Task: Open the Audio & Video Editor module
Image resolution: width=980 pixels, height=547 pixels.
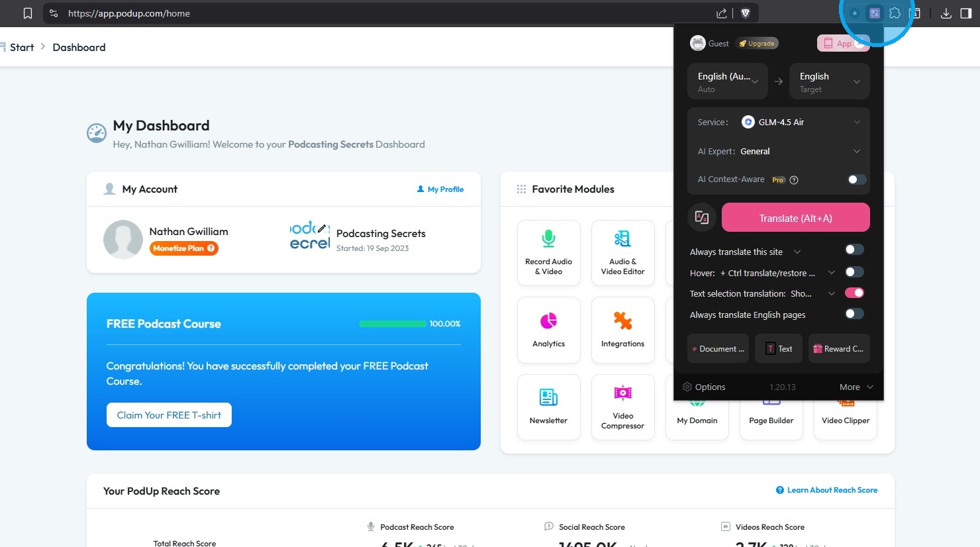Action: (622, 253)
